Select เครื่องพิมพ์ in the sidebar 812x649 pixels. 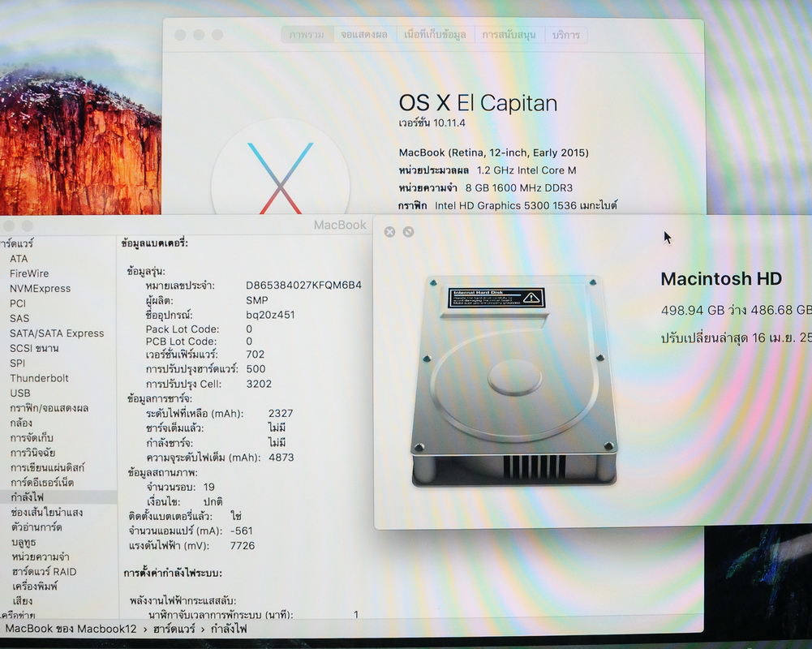[x=35, y=587]
